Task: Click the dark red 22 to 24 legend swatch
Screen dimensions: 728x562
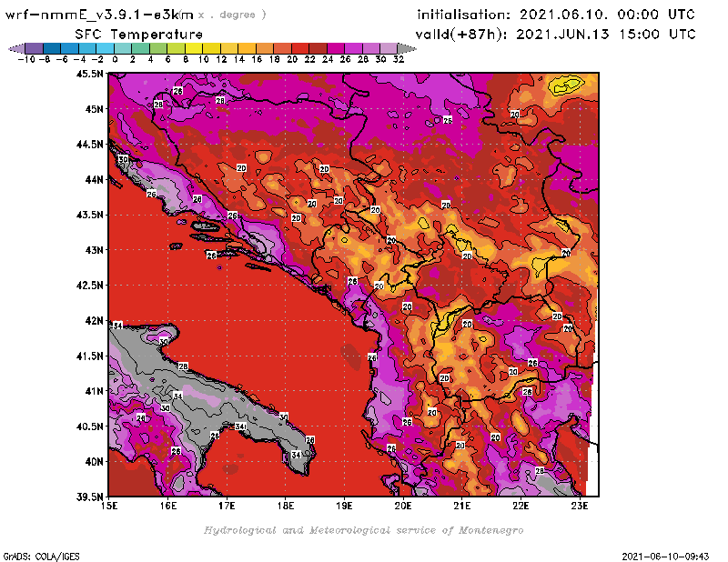Action: coord(318,48)
